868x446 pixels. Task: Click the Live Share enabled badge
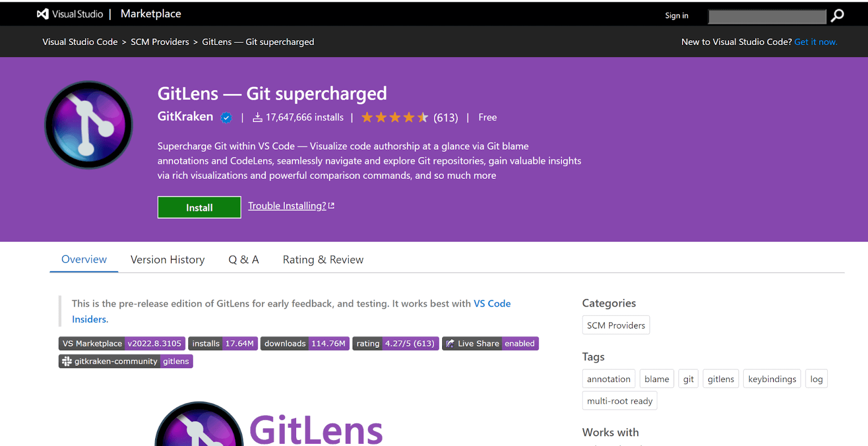point(490,344)
